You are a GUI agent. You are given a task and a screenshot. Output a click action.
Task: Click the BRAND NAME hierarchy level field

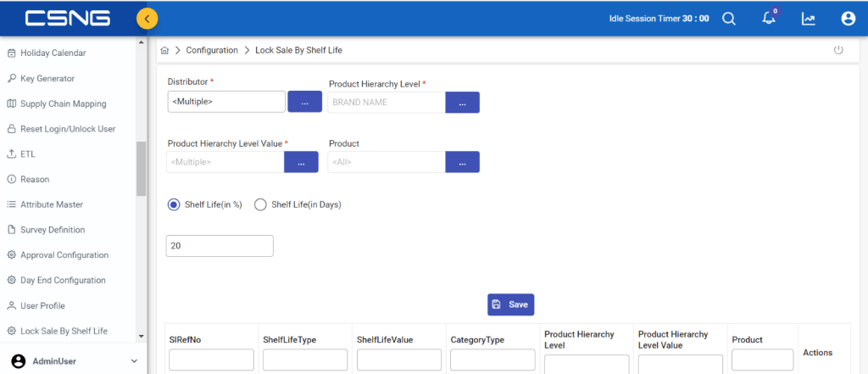(387, 103)
